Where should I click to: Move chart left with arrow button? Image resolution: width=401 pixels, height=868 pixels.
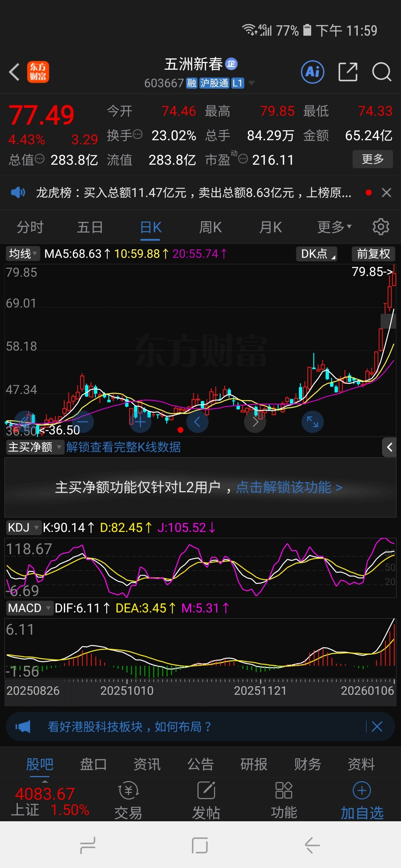(x=198, y=422)
